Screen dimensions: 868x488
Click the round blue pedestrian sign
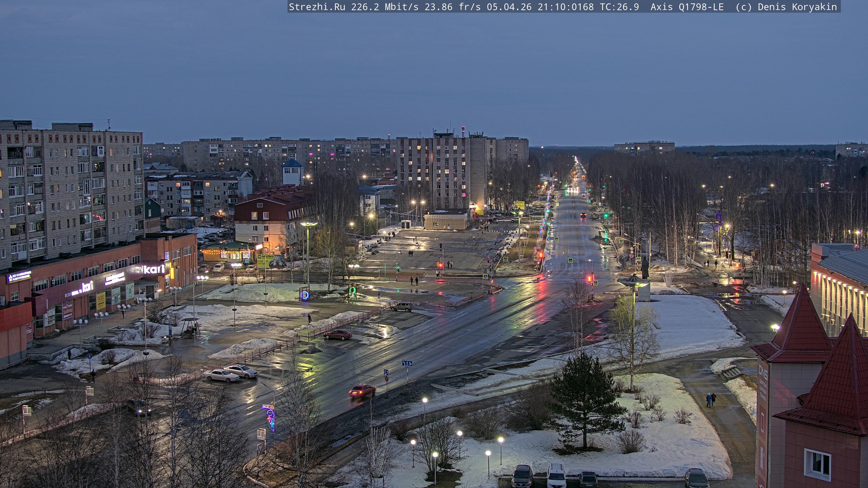[x=89, y=356]
